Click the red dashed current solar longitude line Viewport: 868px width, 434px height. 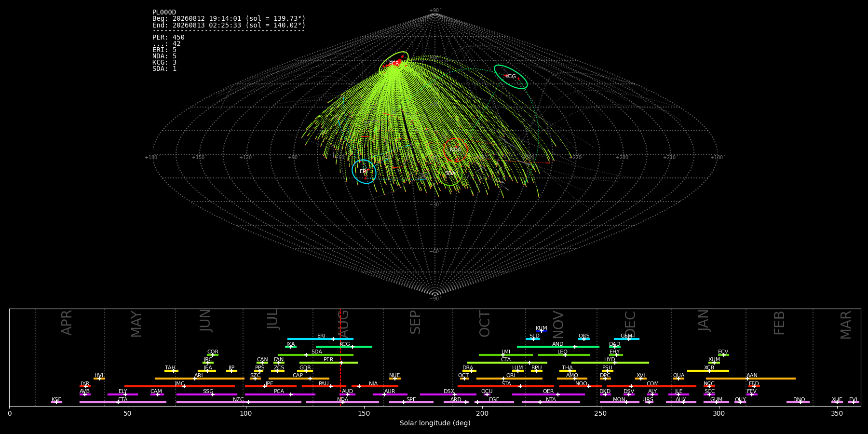click(340, 357)
